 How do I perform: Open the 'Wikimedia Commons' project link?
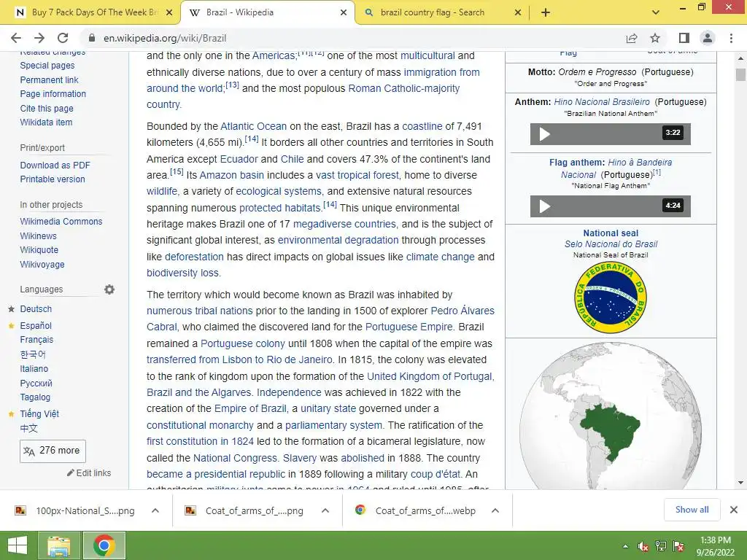[61, 222]
